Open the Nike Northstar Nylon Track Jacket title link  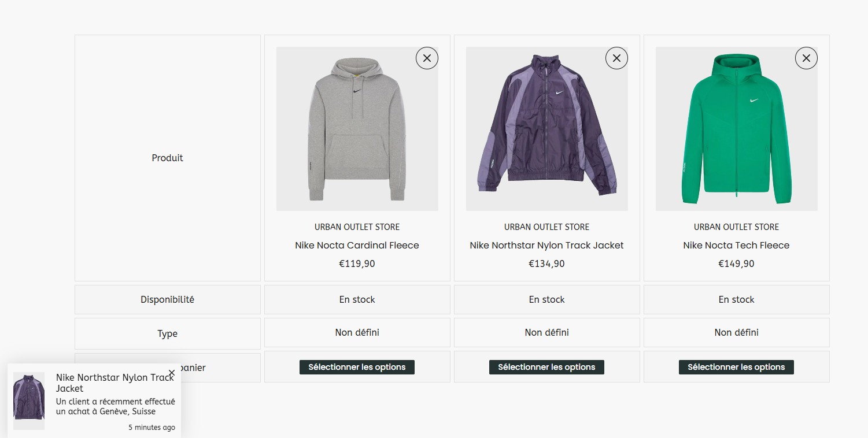coord(546,245)
